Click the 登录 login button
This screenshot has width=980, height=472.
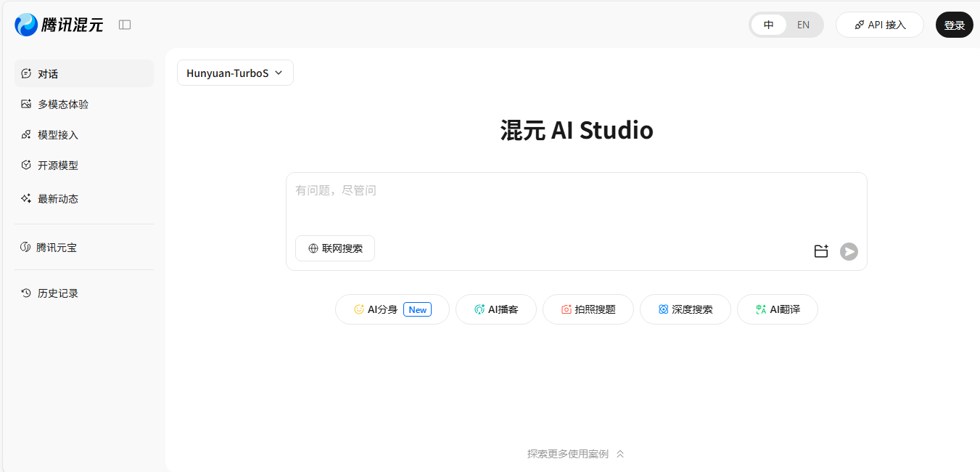point(954,25)
